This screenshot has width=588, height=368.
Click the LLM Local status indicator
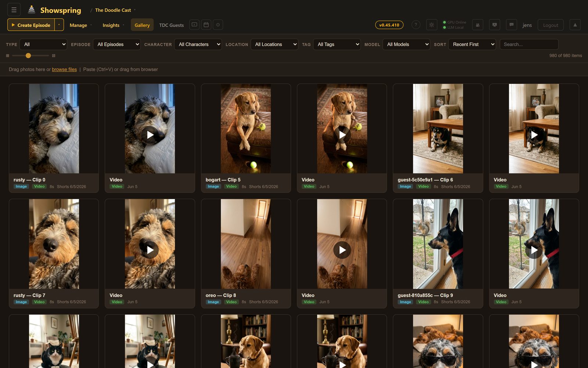pos(453,27)
